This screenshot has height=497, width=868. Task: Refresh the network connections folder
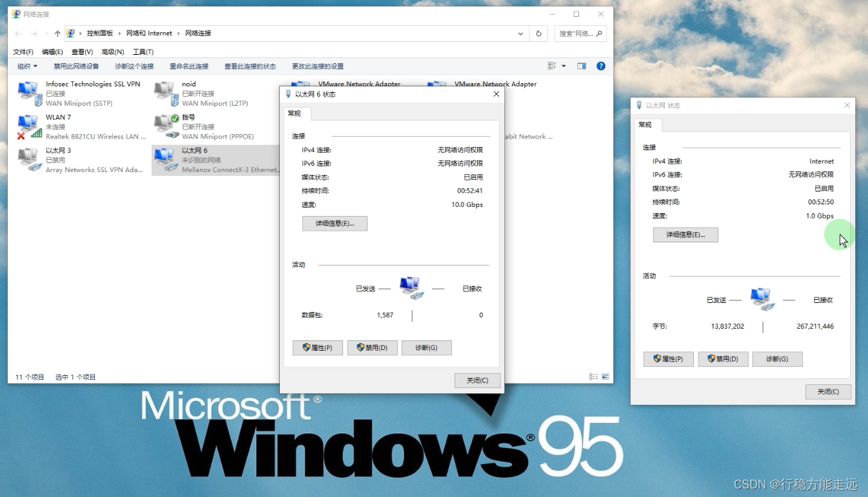539,34
